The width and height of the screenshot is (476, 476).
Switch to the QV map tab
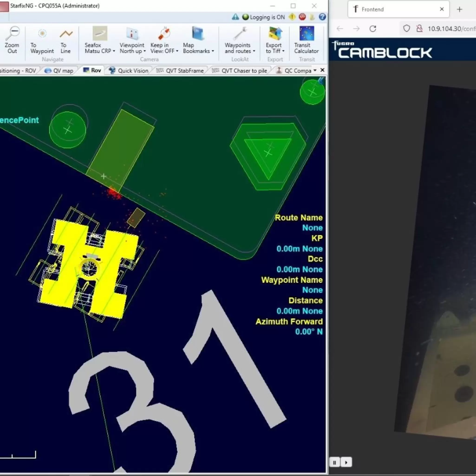point(59,71)
